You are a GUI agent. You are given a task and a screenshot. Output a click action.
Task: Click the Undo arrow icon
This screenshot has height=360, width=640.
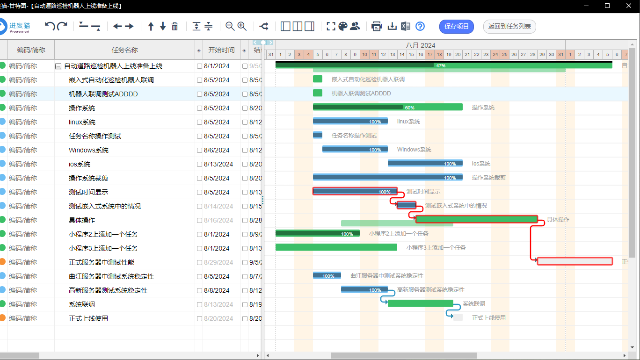49,26
